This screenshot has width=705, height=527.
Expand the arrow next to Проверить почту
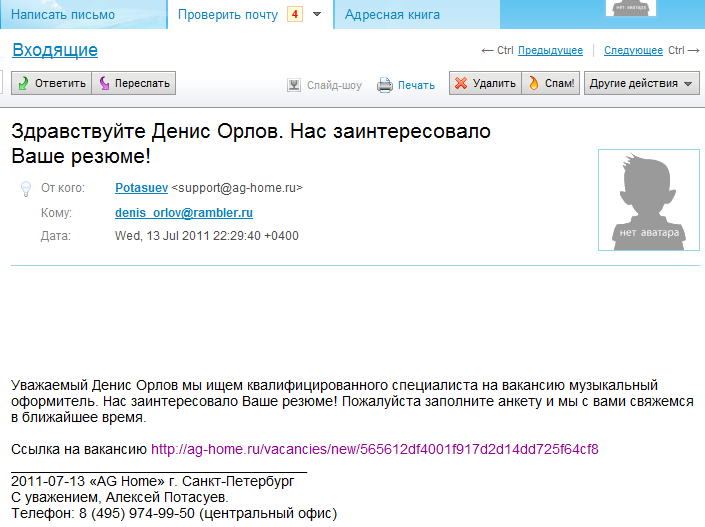(317, 14)
